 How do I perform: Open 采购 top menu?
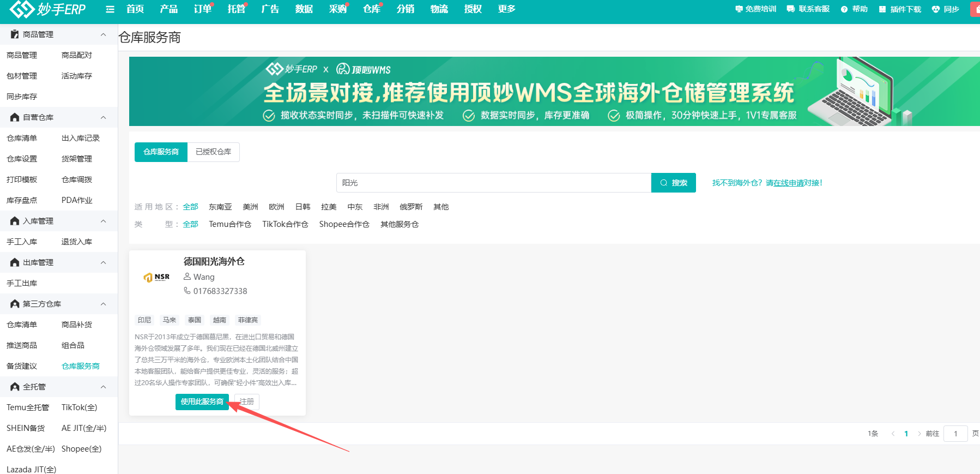pos(338,9)
